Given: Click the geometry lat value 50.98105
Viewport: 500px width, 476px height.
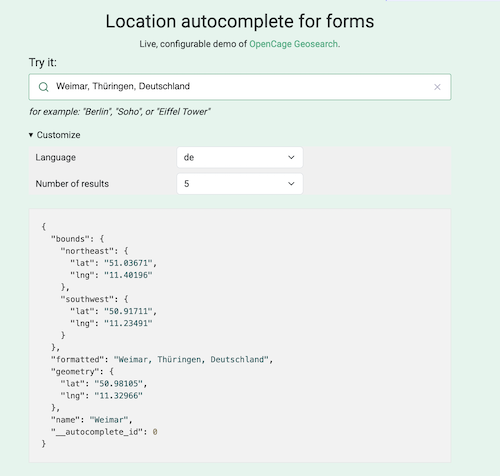Looking at the screenshot, I should pos(119,383).
